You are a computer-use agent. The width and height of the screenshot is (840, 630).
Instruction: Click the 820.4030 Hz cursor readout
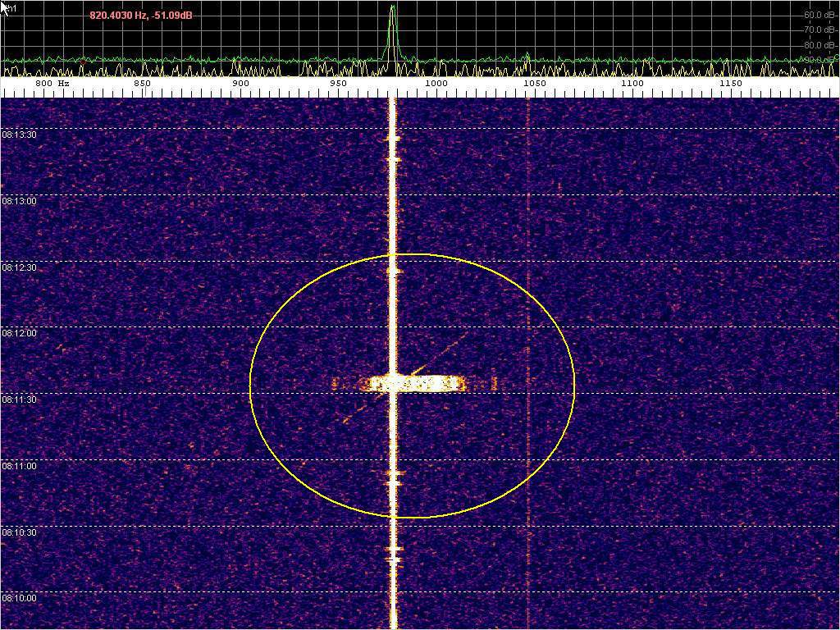click(x=141, y=15)
